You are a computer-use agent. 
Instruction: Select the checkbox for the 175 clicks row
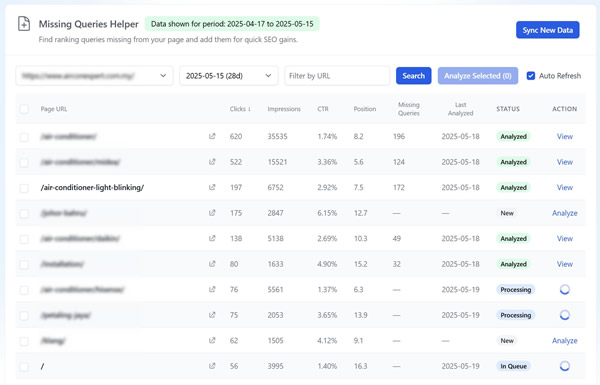point(24,214)
